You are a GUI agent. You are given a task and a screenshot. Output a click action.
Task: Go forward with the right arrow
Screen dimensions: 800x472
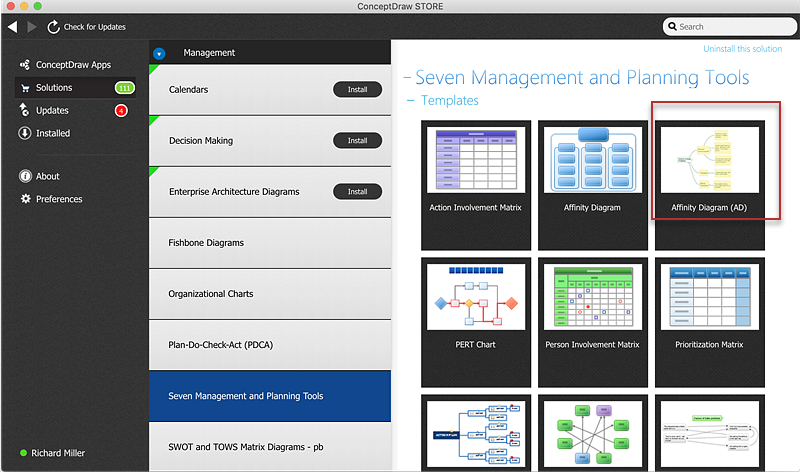tap(32, 27)
